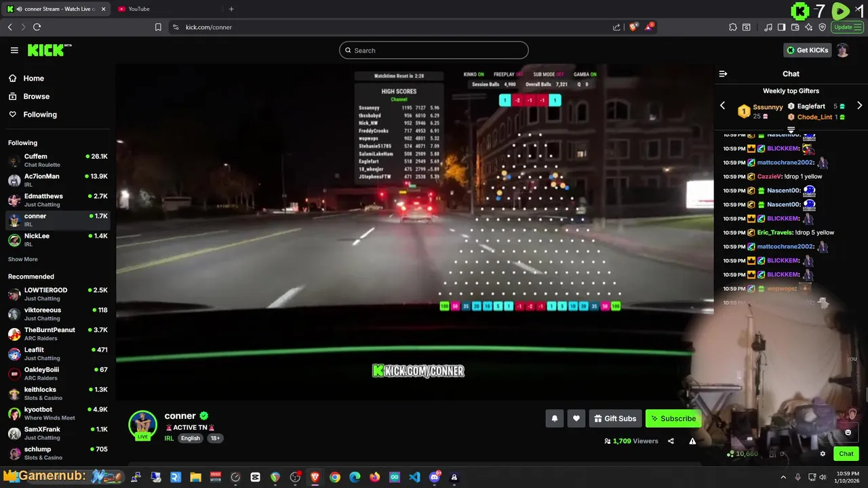Click the Brave Shields icon
Image resolution: width=868 pixels, height=488 pixels.
pyautogui.click(x=633, y=27)
